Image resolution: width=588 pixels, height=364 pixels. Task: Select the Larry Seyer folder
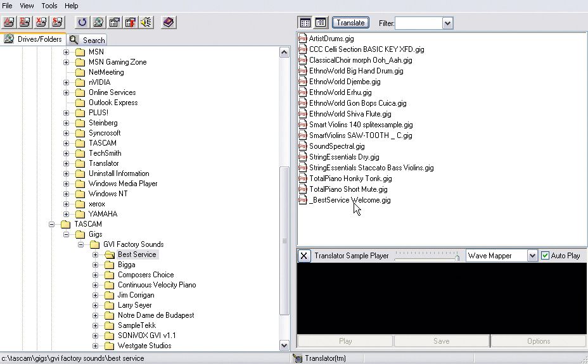tap(134, 305)
